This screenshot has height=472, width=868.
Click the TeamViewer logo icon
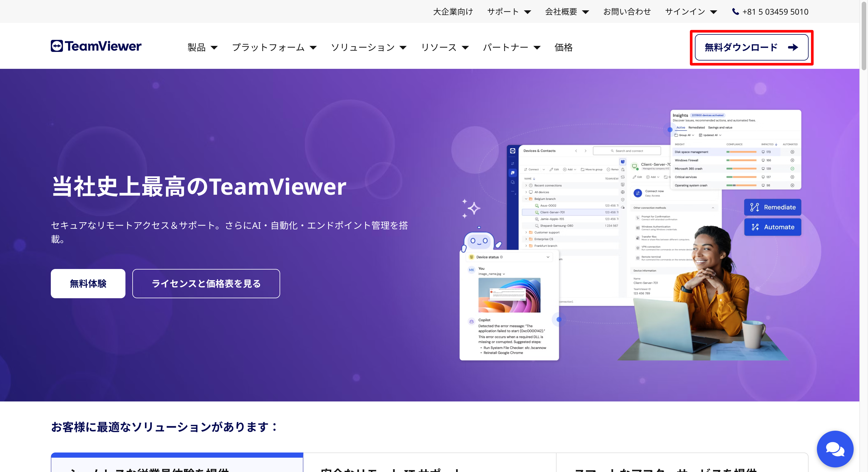[57, 46]
